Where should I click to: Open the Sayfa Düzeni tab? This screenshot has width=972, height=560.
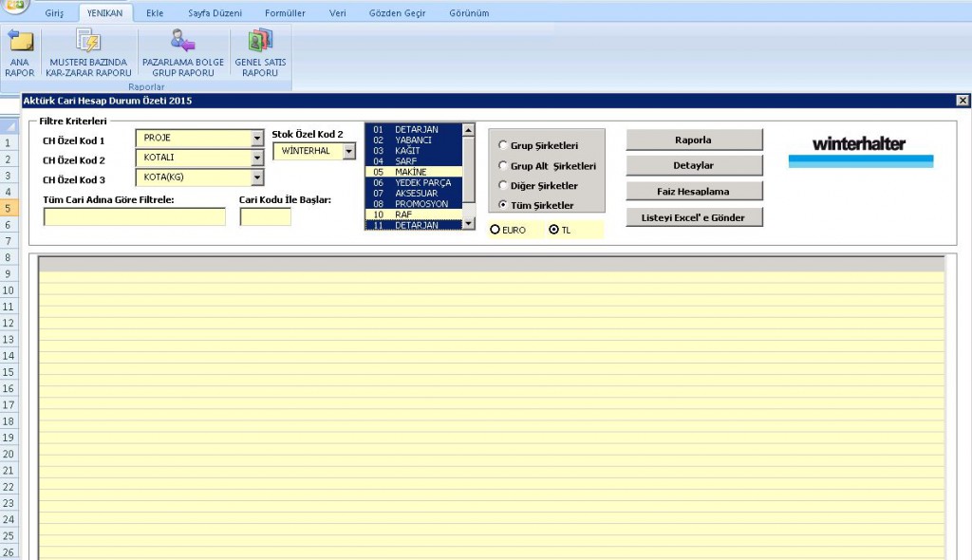tap(215, 13)
